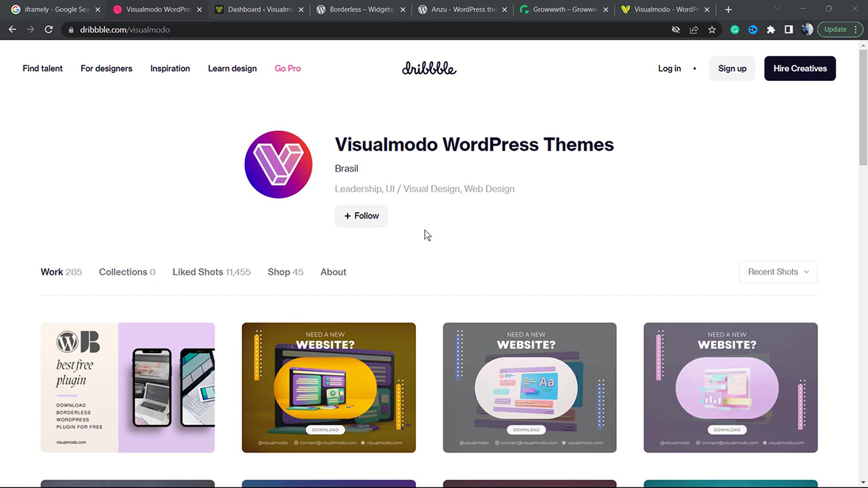Click the scrollbar down arrow
Viewport: 868px width, 488px height.
pyautogui.click(x=863, y=482)
